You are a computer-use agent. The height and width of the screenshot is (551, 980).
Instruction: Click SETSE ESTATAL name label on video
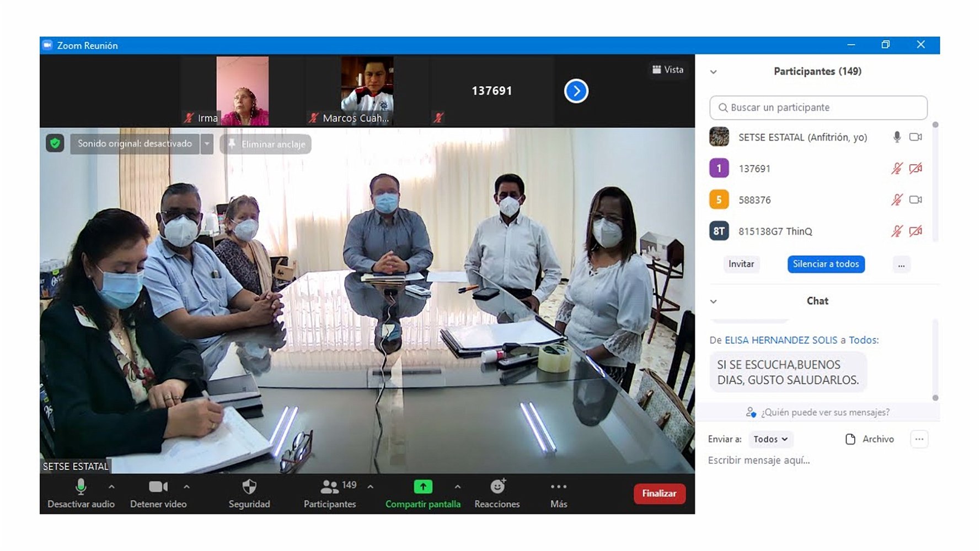pyautogui.click(x=76, y=466)
